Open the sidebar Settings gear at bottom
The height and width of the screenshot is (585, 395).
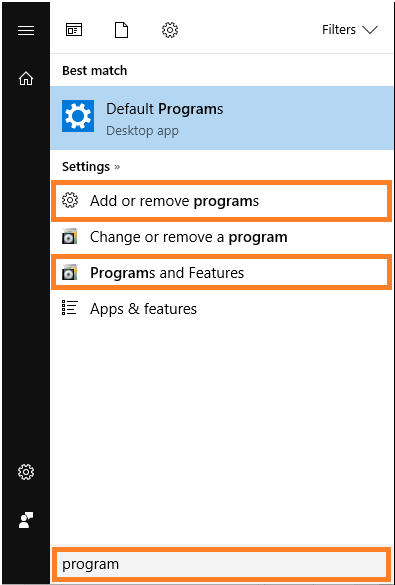tap(26, 472)
